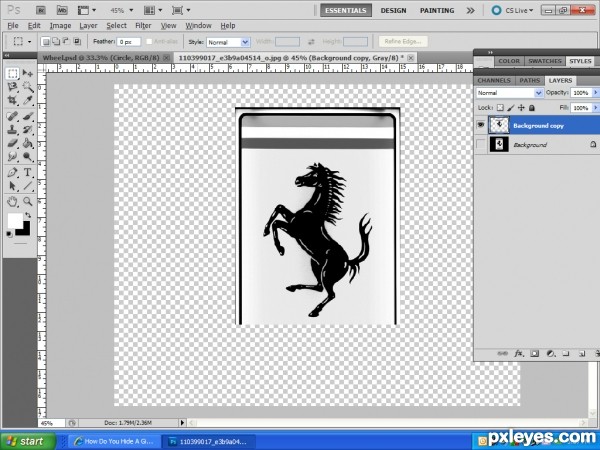Launch Mini Bridge from application bar
The width and height of the screenshot is (600, 450).
point(62,10)
